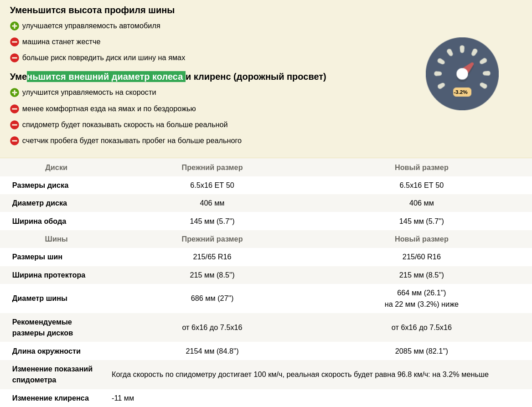Click the green plus icon beside 'улучшится управляемость на скорости'
The width and height of the screenshot is (532, 407).
click(x=15, y=92)
